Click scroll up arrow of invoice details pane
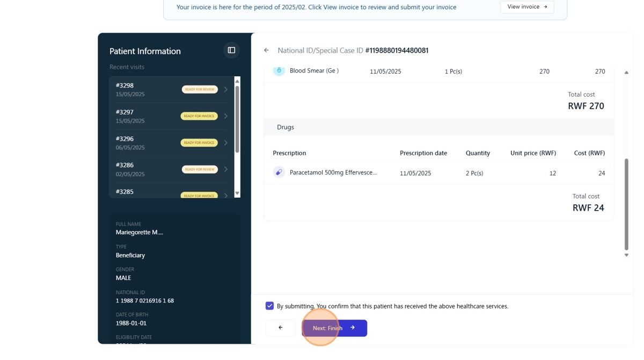Screen dimensions: 644x360 pos(626,73)
